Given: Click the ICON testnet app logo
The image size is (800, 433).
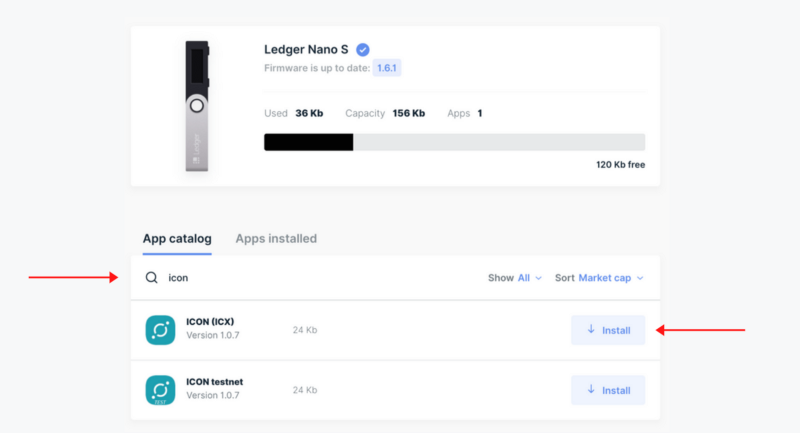Looking at the screenshot, I should click(160, 390).
